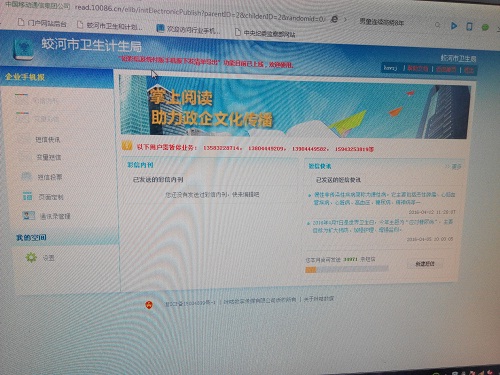Click the 新建短信 button
This screenshot has height=375, width=500.
point(425,264)
